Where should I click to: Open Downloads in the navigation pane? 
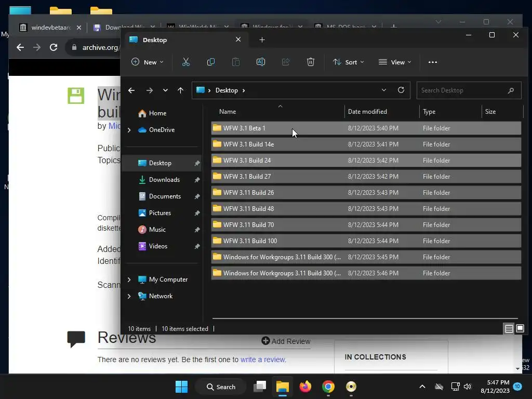click(164, 180)
